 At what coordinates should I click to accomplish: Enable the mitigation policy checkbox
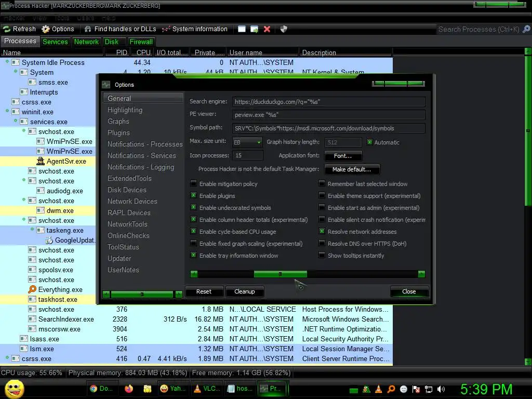[x=193, y=183]
